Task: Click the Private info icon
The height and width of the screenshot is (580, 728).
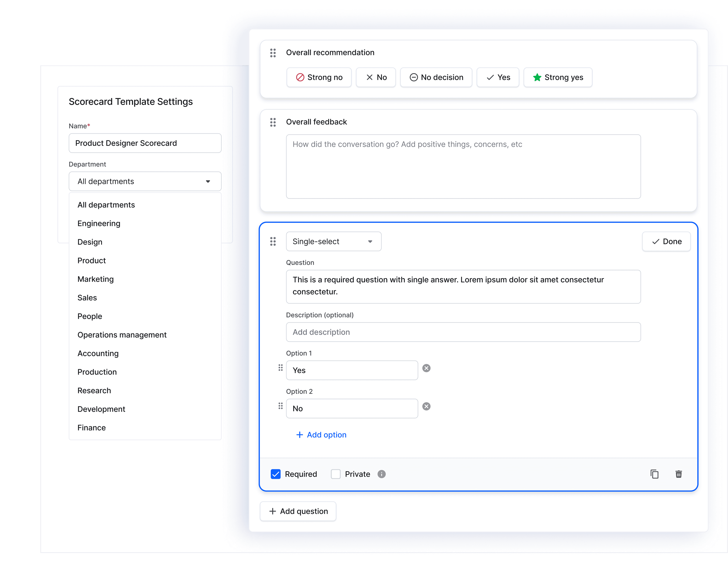Action: click(382, 474)
